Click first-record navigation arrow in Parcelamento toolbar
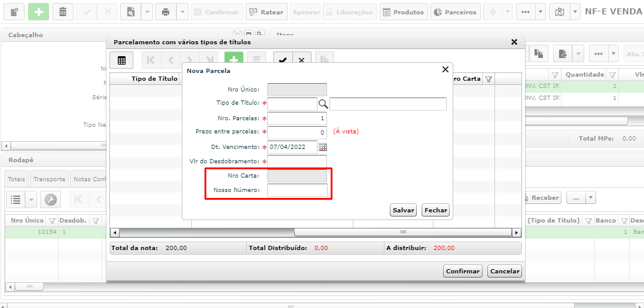 click(x=151, y=60)
